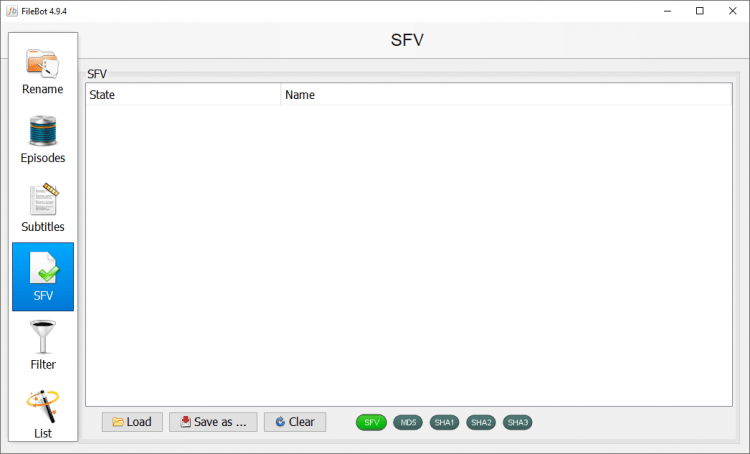Click the FileBot app icon in title bar
Screen dimensions: 750x454
coord(12,11)
